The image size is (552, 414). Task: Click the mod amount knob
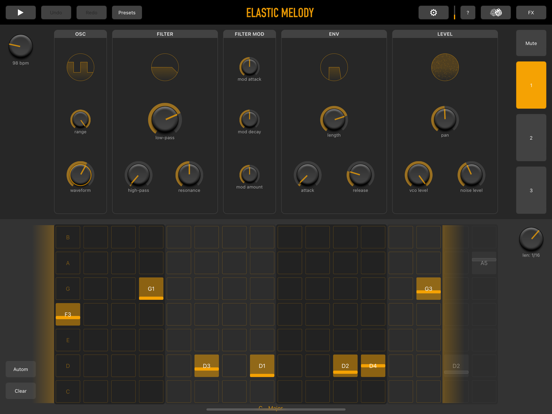tap(249, 174)
